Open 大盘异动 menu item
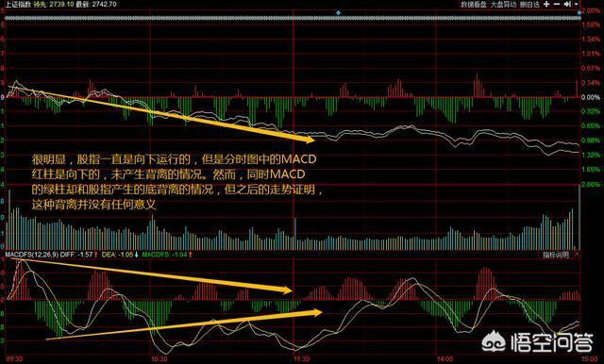Viewport: 604px width, 364px height. 503,5
